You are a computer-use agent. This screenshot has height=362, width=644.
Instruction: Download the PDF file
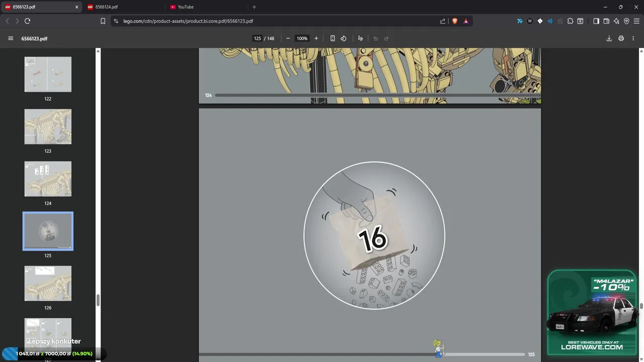pyautogui.click(x=609, y=38)
